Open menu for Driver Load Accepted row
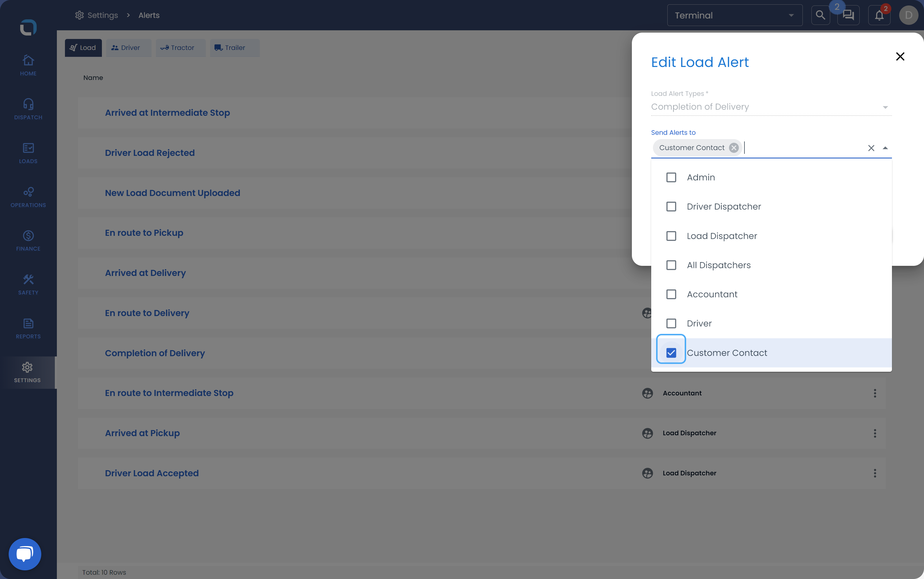 click(x=875, y=473)
